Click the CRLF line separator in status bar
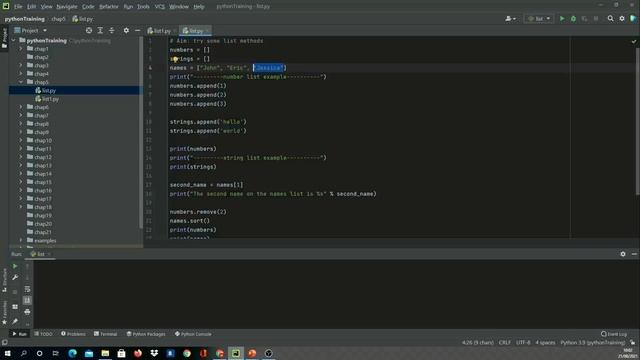This screenshot has width=640, height=360. pyautogui.click(x=504, y=343)
